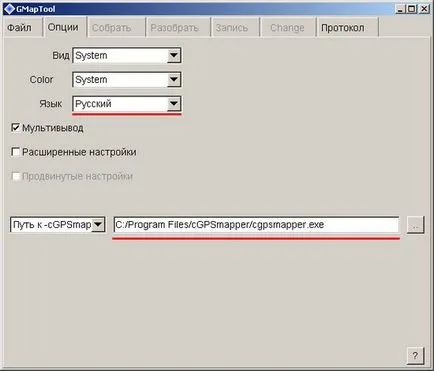Screen dimensions: 434x371
Task: Click the Вид System combo box field
Action: [127, 55]
